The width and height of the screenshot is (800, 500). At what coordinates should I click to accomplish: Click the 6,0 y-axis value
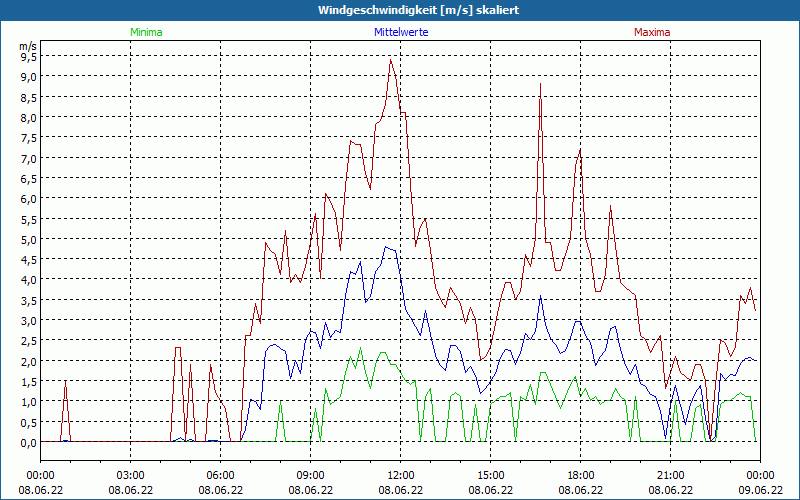click(x=29, y=199)
